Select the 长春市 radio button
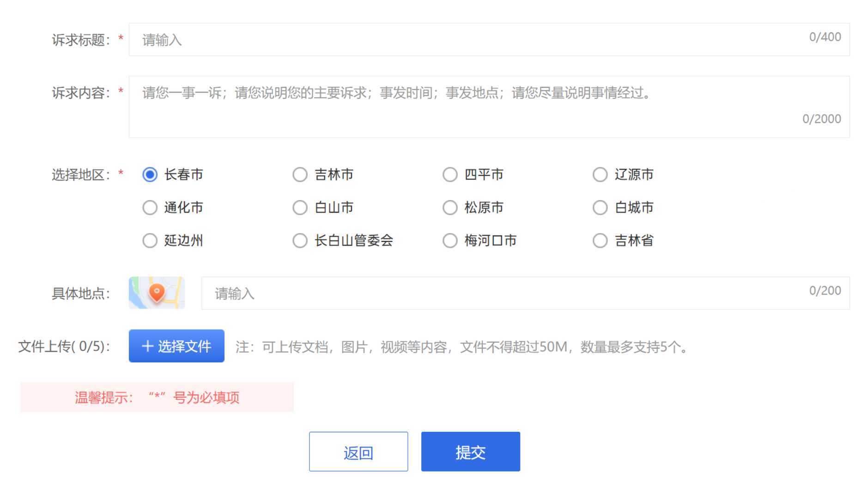 coord(150,175)
